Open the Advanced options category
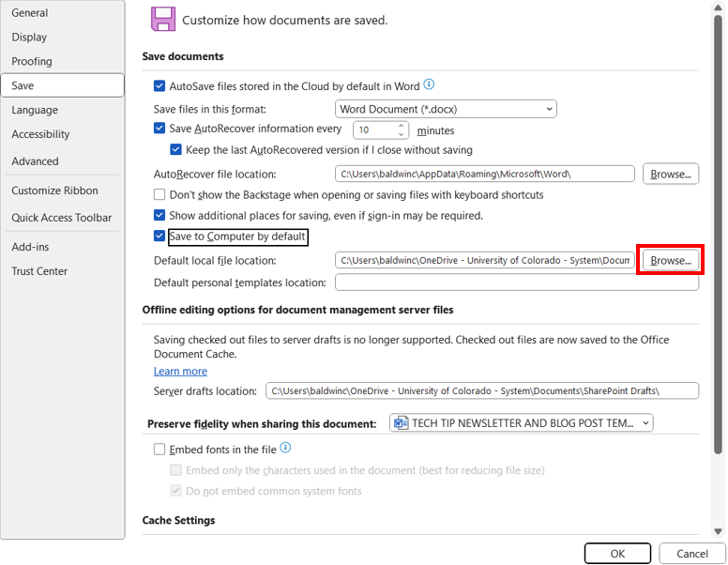728x565 pixels. 35,161
